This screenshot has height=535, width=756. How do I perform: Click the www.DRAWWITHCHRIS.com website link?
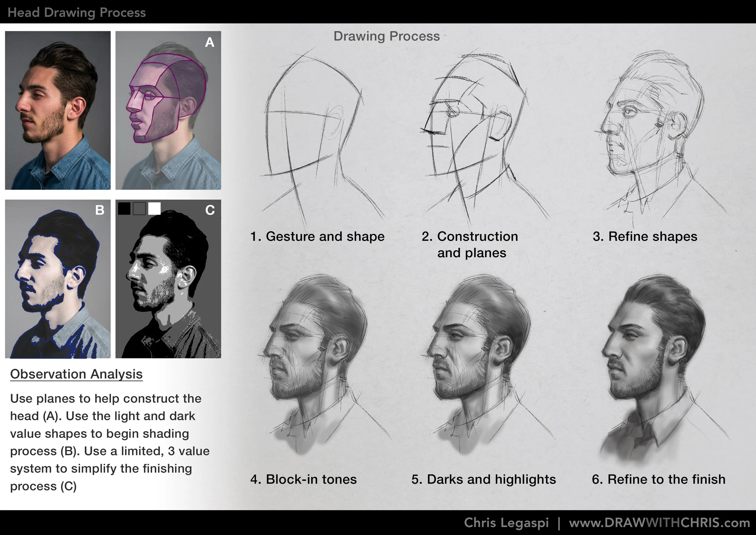point(659,523)
